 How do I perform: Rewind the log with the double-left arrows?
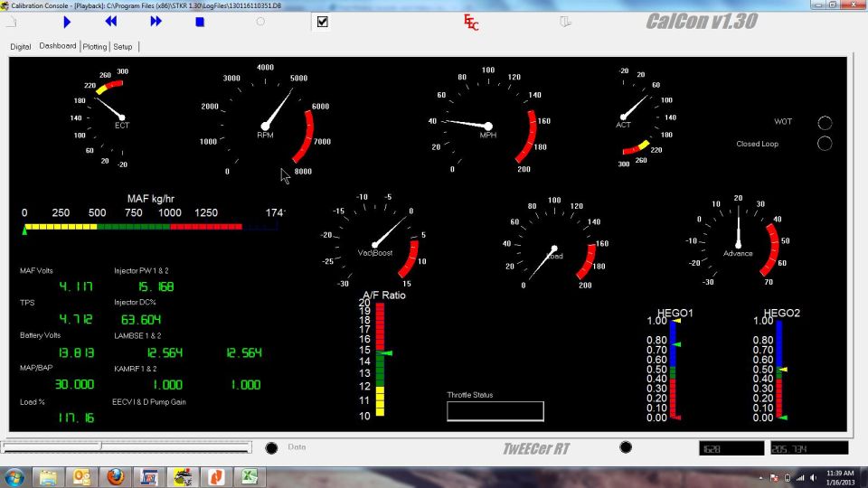click(110, 22)
